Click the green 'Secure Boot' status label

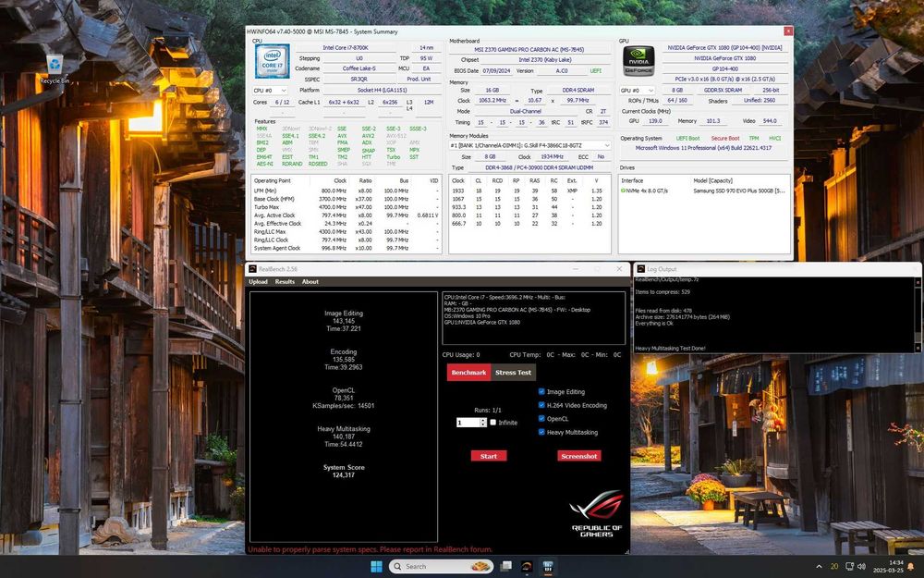point(724,138)
